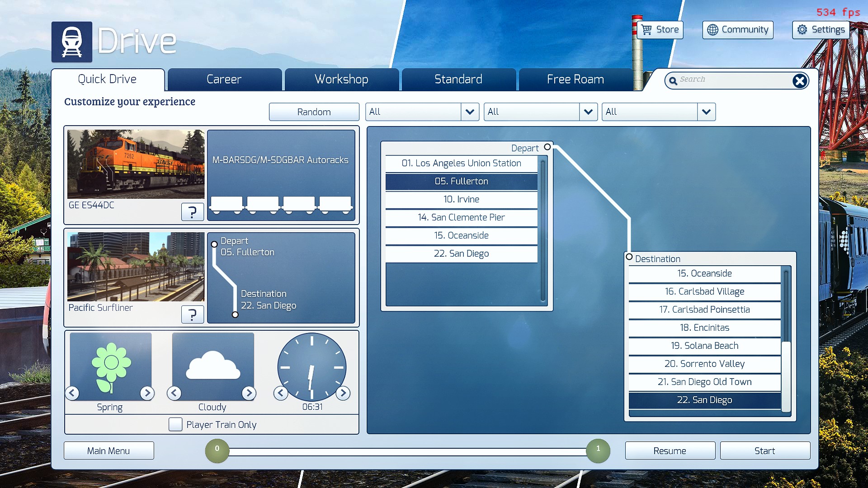Expand the first All filter dropdown

(x=470, y=112)
